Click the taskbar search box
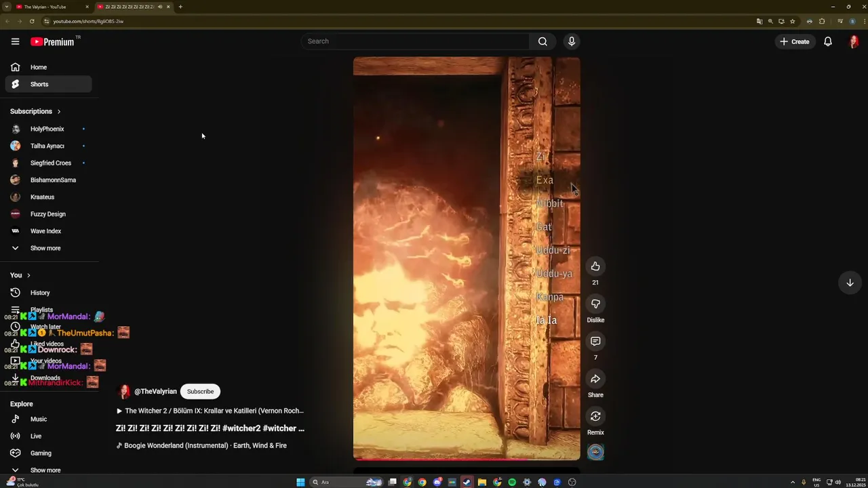Image resolution: width=868 pixels, height=488 pixels. pyautogui.click(x=347, y=482)
